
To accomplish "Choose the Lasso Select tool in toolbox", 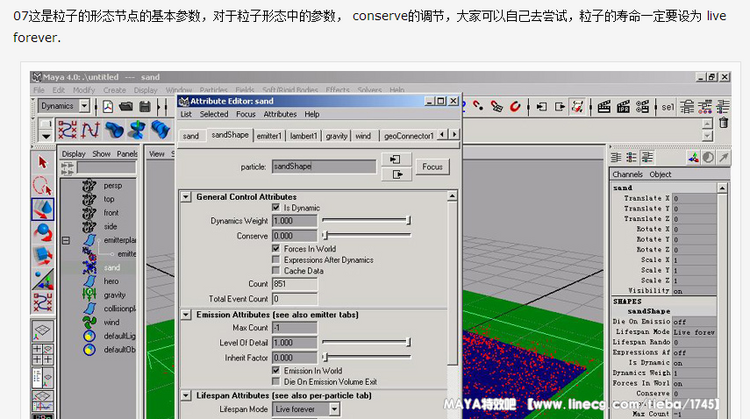I will [43, 186].
